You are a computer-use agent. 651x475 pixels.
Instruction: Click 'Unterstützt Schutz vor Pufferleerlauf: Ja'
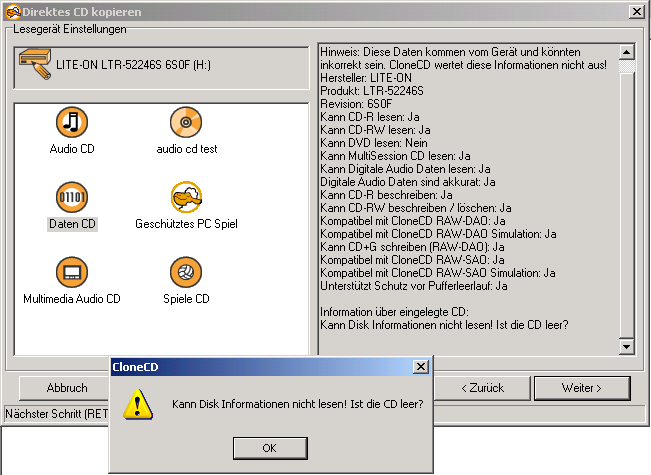point(414,286)
